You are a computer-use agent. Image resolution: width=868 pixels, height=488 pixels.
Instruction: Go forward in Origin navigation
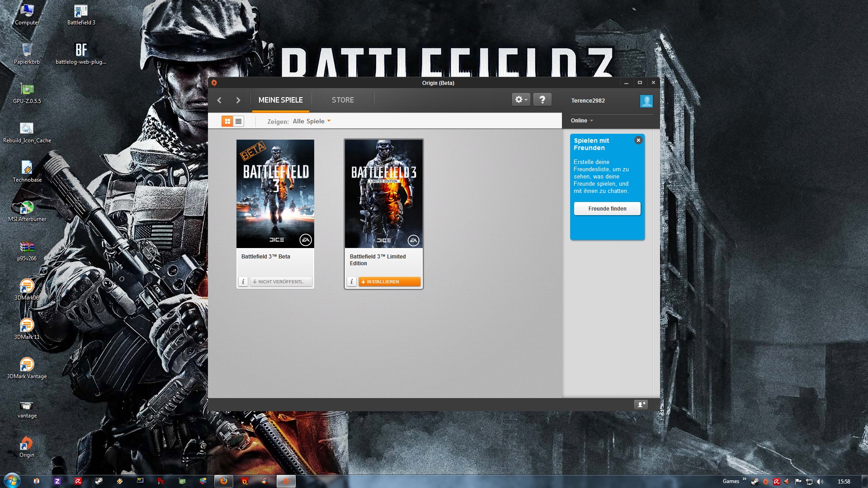pos(238,100)
